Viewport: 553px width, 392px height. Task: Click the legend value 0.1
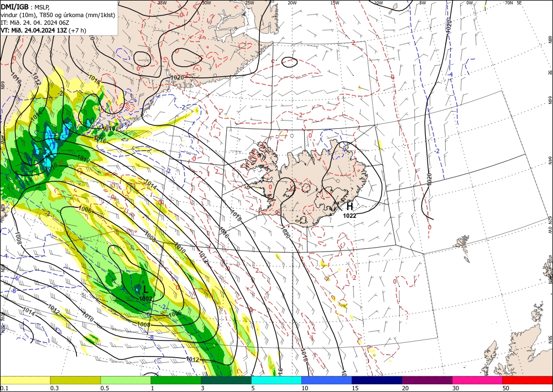[x=4, y=388]
